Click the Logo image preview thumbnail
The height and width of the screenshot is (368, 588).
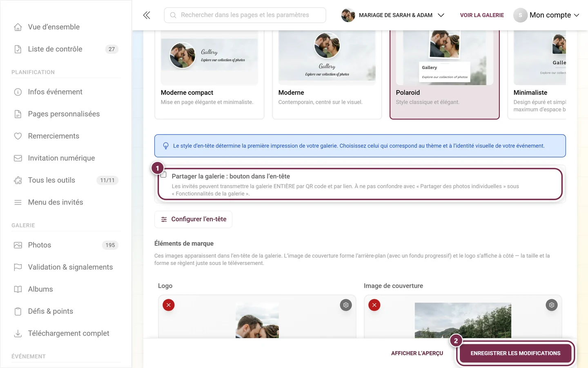257,321
